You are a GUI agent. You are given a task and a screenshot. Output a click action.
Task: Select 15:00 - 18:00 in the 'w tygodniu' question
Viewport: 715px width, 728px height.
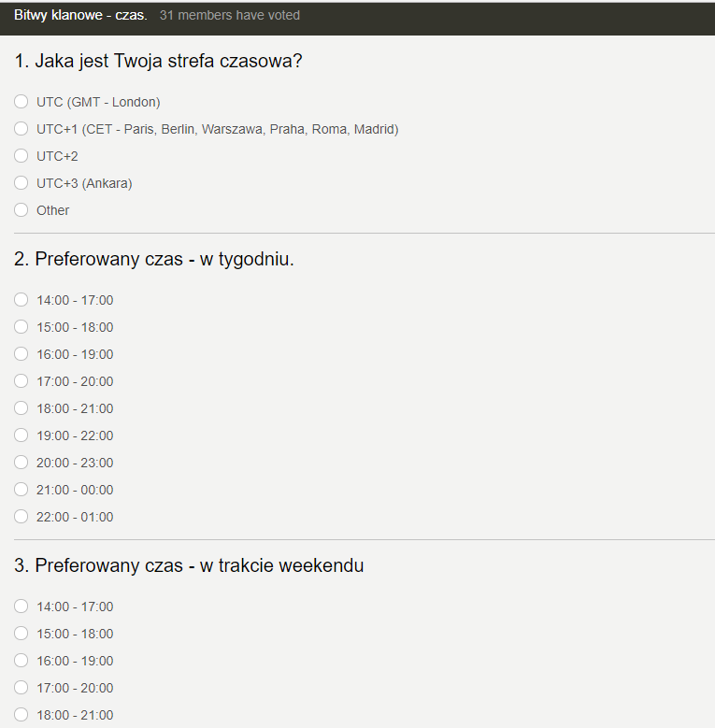[x=21, y=327]
